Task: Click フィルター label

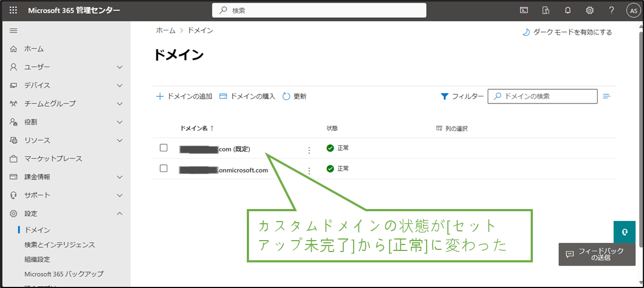Action: point(468,96)
